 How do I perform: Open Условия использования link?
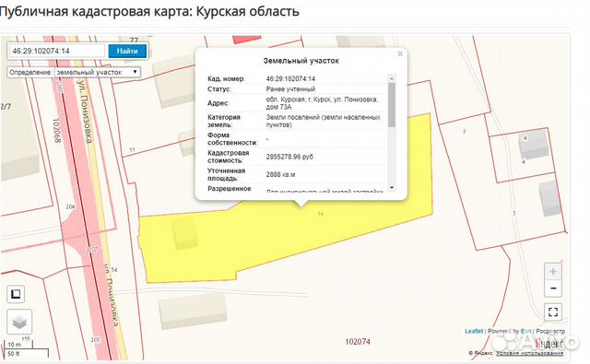click(x=529, y=353)
